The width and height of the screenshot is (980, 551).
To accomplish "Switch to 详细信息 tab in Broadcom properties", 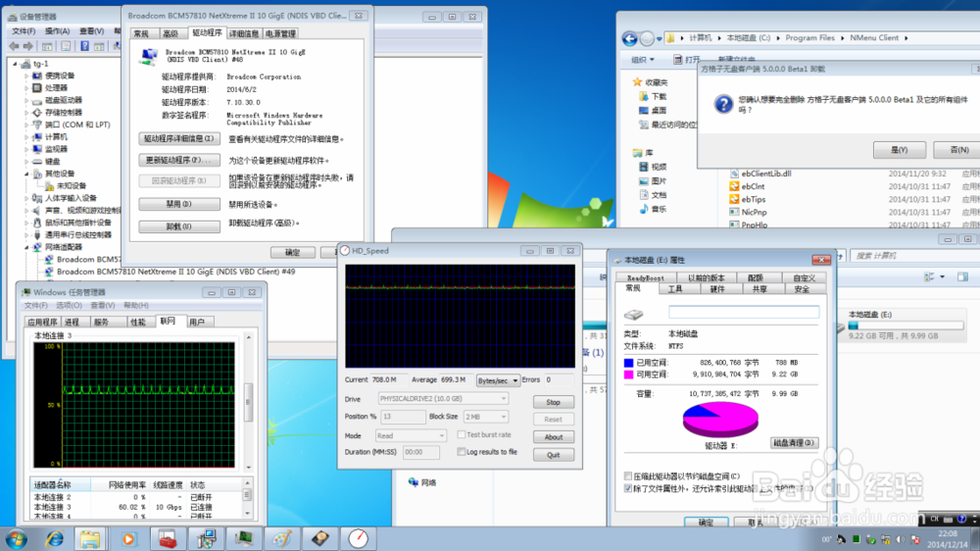I will [244, 33].
